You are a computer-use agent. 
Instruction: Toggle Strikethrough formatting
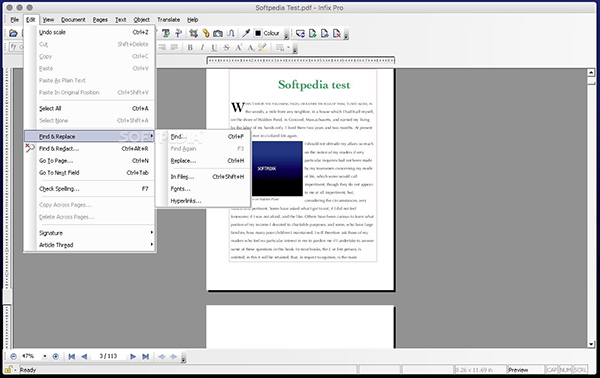pos(227,47)
